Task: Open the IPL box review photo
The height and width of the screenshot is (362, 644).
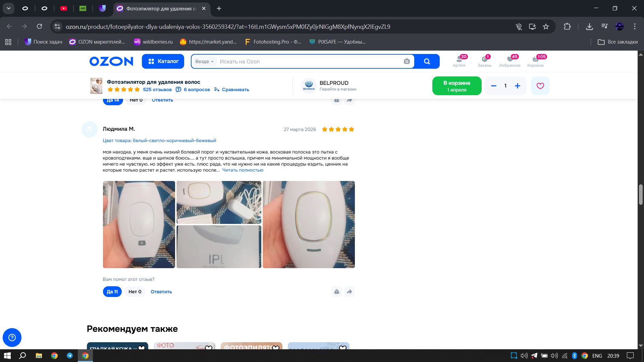Action: tap(219, 246)
